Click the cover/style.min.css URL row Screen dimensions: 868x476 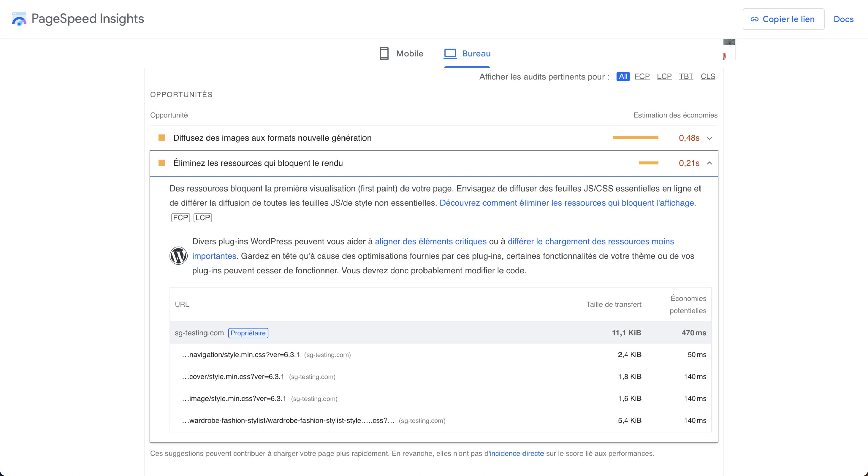coord(440,377)
